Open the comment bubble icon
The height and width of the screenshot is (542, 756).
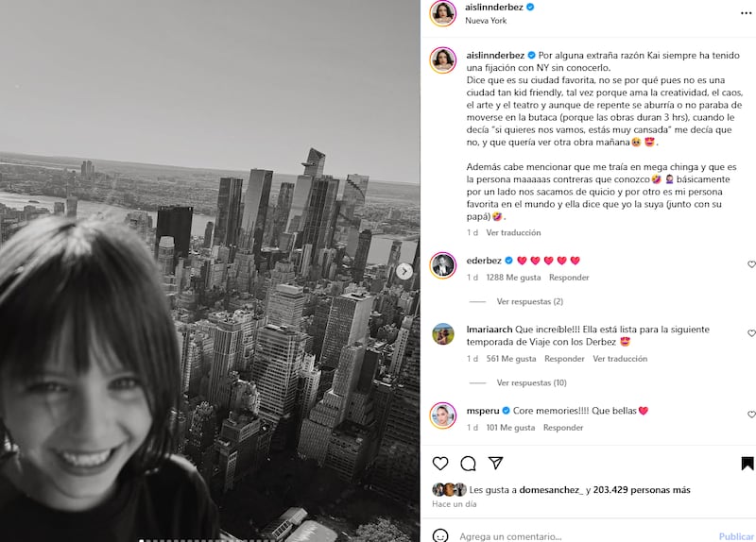point(468,464)
